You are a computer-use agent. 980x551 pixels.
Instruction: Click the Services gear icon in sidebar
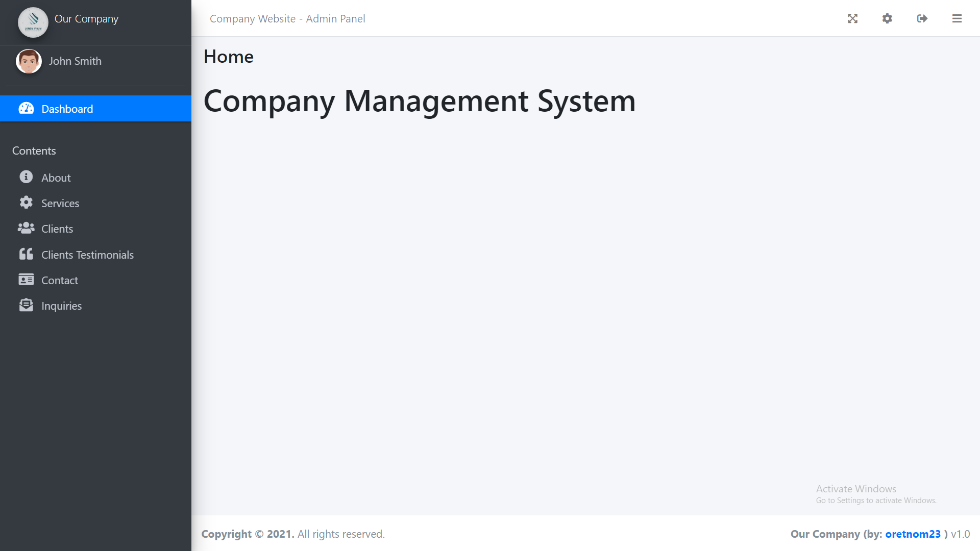[x=26, y=203]
